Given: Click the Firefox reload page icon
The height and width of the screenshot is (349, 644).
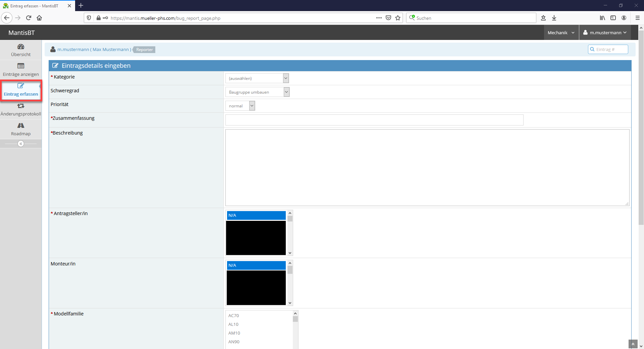Looking at the screenshot, I should 29,18.
